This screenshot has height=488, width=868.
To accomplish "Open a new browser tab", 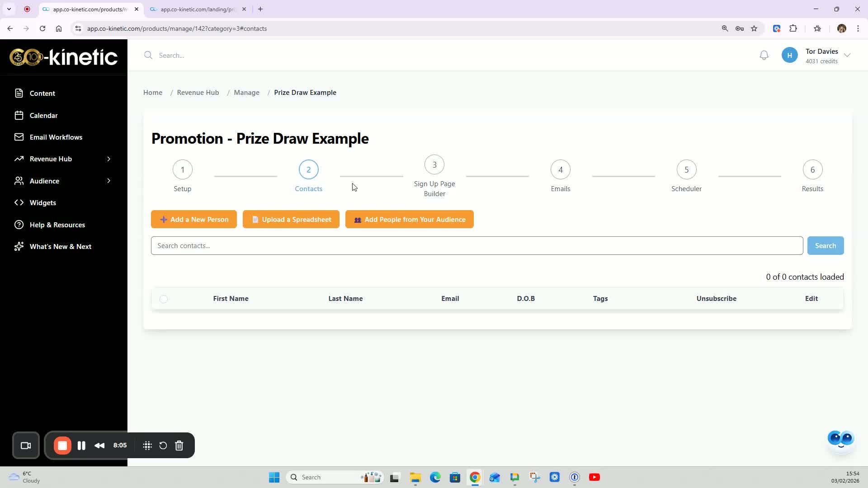I will click(x=260, y=9).
